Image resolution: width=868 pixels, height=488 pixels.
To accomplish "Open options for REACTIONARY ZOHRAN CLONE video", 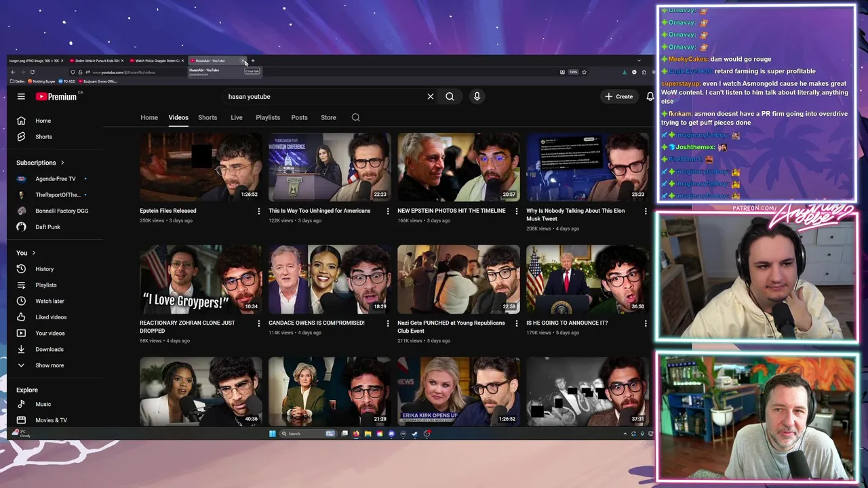I will click(258, 323).
